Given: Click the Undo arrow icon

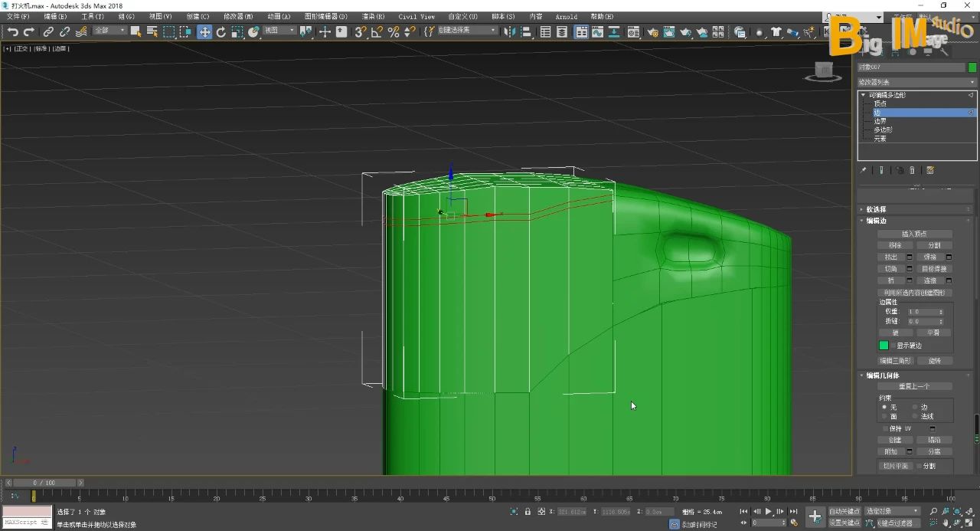Looking at the screenshot, I should pos(13,31).
